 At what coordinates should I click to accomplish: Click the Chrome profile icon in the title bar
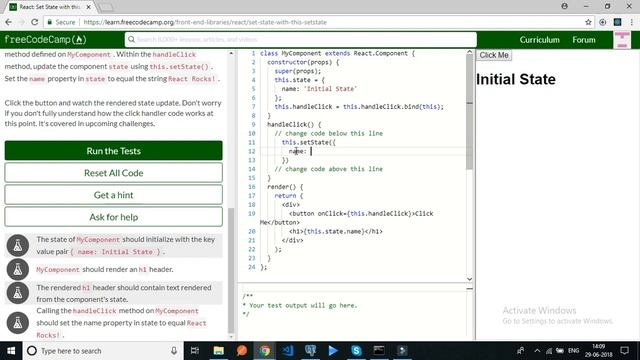[564, 6]
